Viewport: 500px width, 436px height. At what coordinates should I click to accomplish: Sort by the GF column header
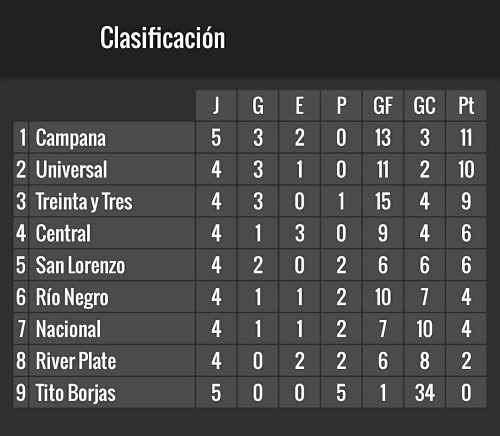(x=383, y=105)
